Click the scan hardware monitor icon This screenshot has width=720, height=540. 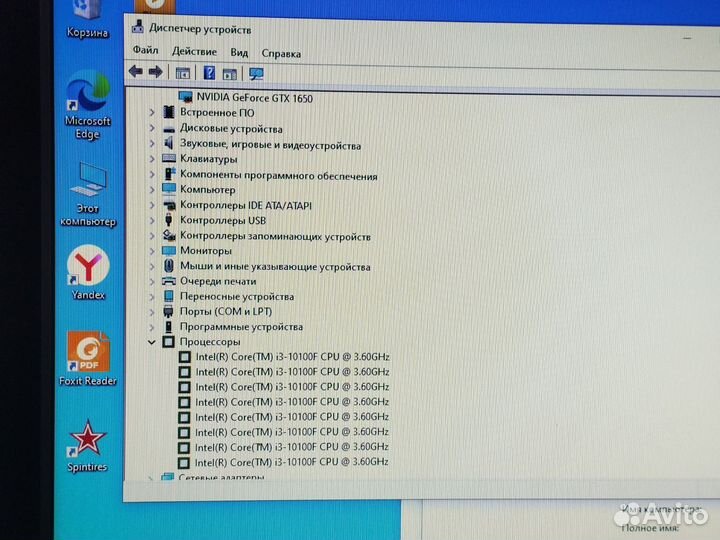256,74
